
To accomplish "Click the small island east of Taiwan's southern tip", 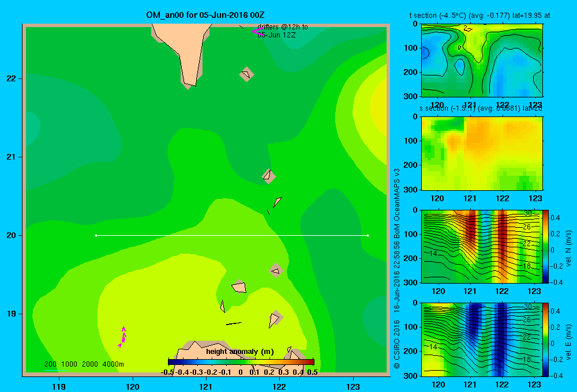I will (x=246, y=74).
